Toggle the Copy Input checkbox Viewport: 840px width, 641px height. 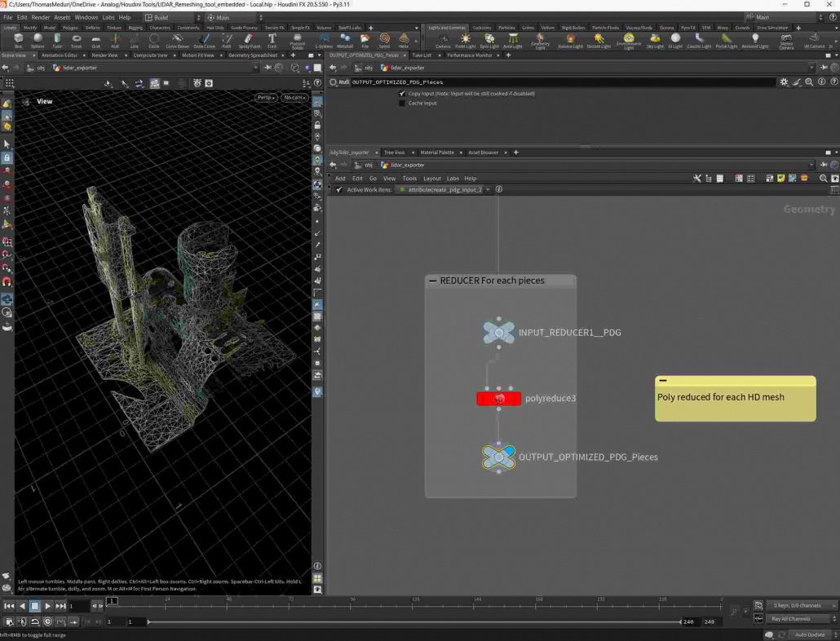pyautogui.click(x=402, y=94)
